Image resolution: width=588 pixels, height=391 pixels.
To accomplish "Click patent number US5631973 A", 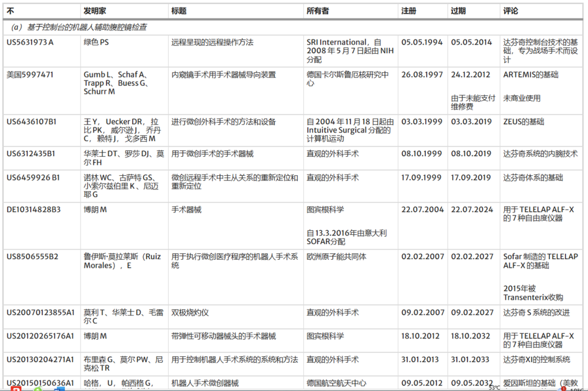I will coord(30,42).
